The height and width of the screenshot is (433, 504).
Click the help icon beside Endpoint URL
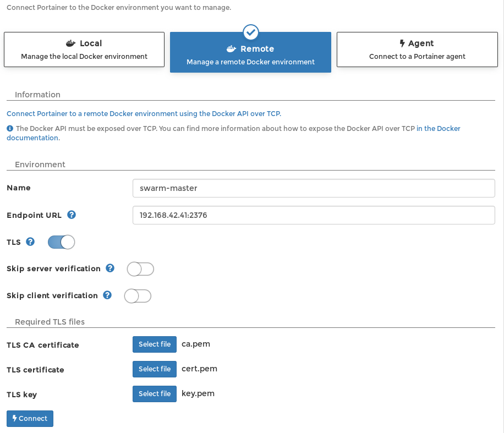[72, 215]
